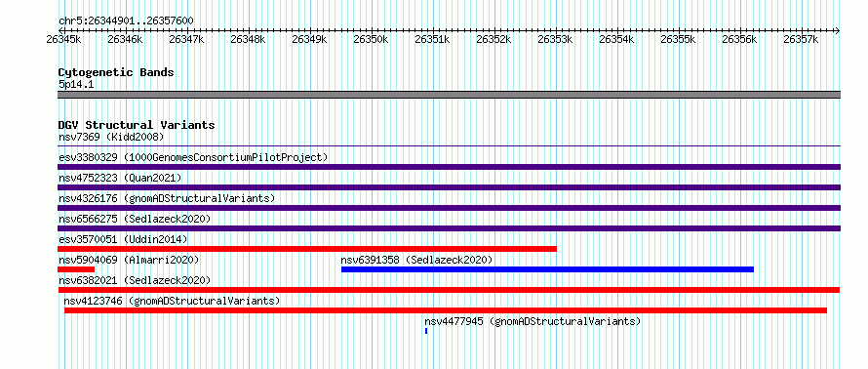Open variant nsv6391358 (Sedlazeck2020) label
This screenshot has width=868, height=369.
coord(416,260)
